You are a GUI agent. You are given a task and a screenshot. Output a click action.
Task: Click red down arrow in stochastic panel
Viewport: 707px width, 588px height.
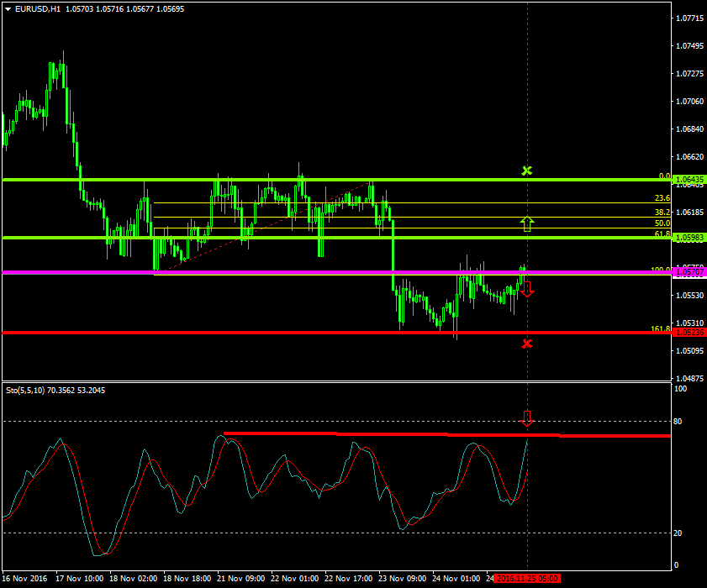(527, 418)
